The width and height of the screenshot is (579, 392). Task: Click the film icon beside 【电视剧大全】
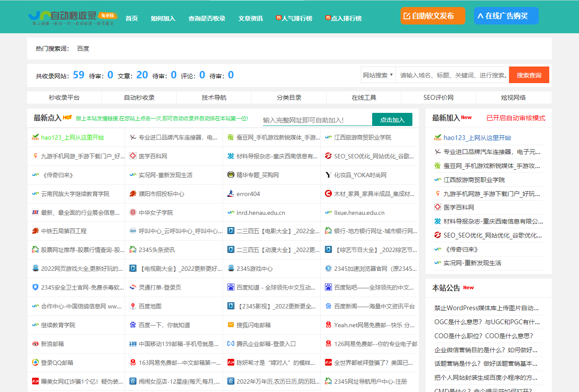pos(133,269)
